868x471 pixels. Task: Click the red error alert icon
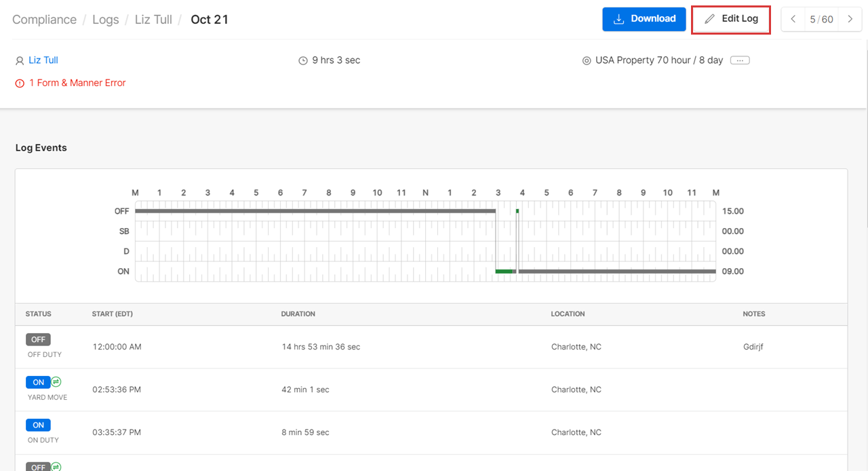[20, 83]
